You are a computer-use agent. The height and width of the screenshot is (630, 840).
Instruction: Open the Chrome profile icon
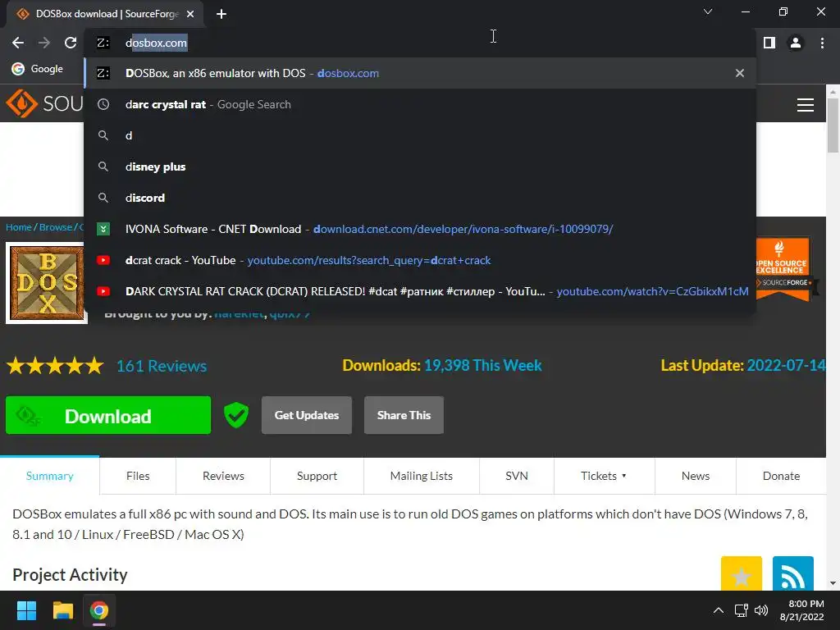[x=796, y=43]
